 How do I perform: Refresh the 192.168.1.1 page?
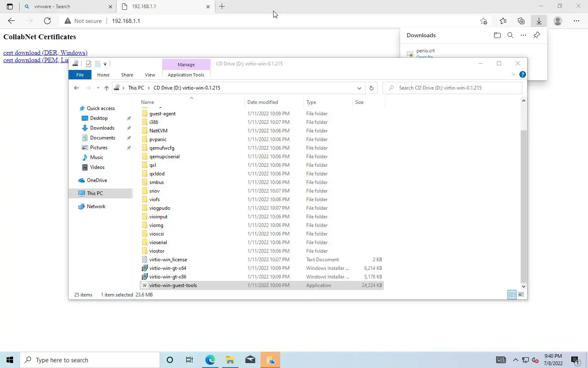pyautogui.click(x=47, y=21)
